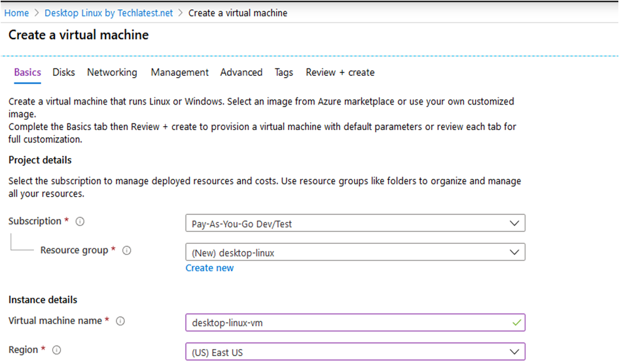Open the Region dropdown
Image resolution: width=619 pixels, height=364 pixels.
[355, 352]
